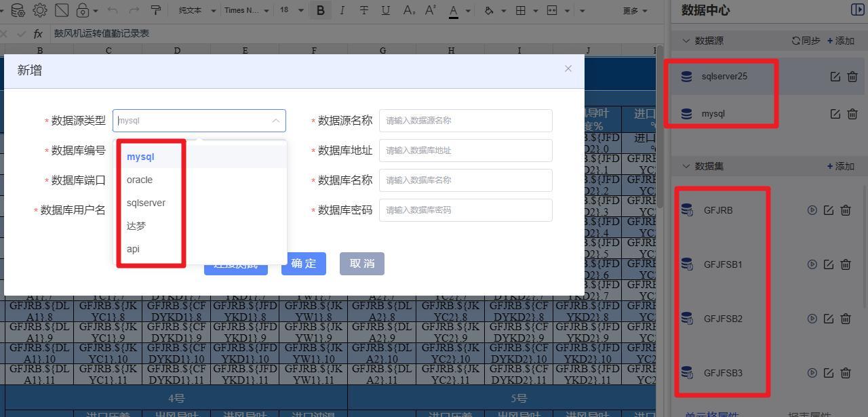Click 同步 to sync data sources

point(806,41)
